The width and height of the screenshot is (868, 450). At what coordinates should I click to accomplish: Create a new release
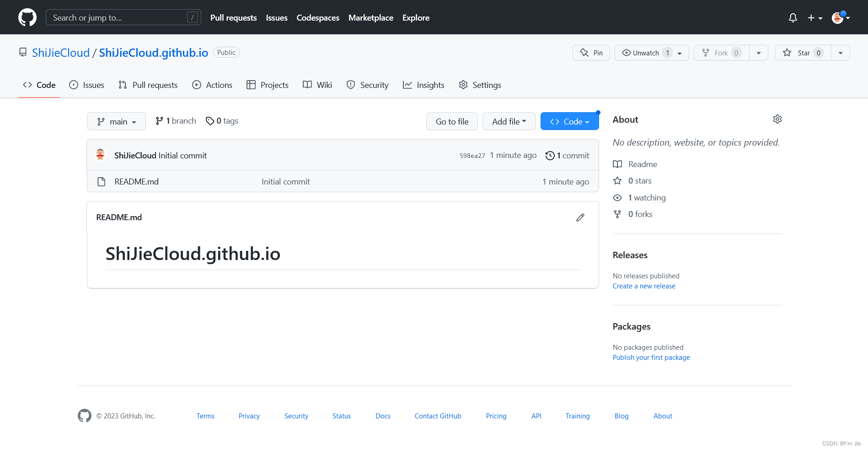coord(644,286)
